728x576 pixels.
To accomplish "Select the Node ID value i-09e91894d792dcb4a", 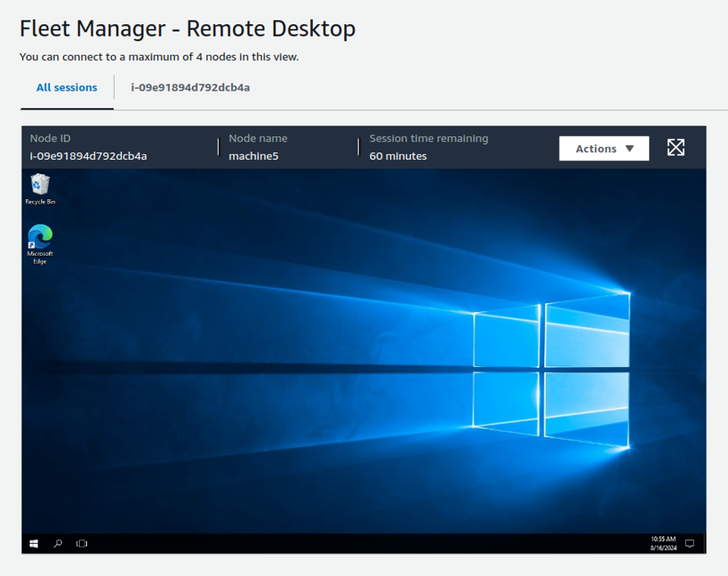I will [88, 156].
